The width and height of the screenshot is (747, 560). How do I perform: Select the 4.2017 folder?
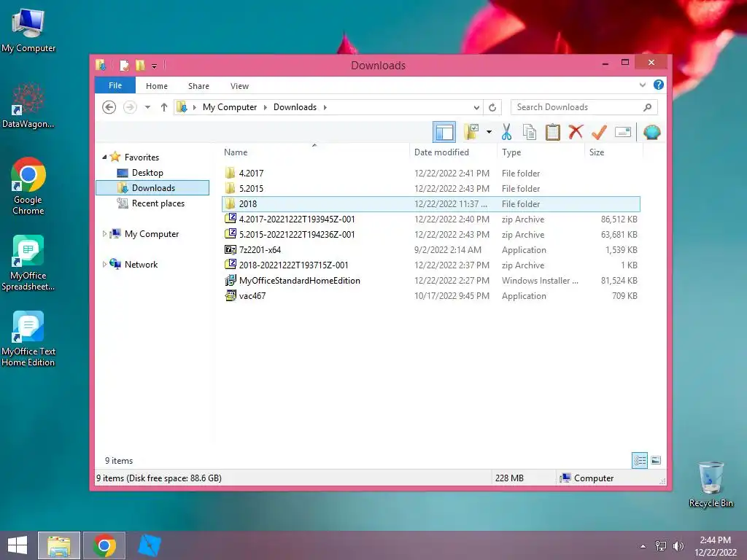pyautogui.click(x=430, y=174)
